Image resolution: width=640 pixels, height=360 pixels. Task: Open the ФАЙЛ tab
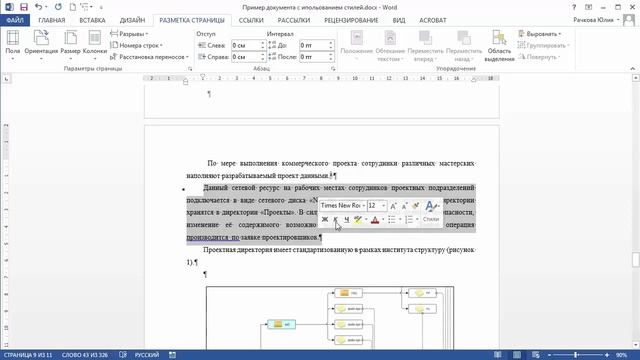pos(15,20)
